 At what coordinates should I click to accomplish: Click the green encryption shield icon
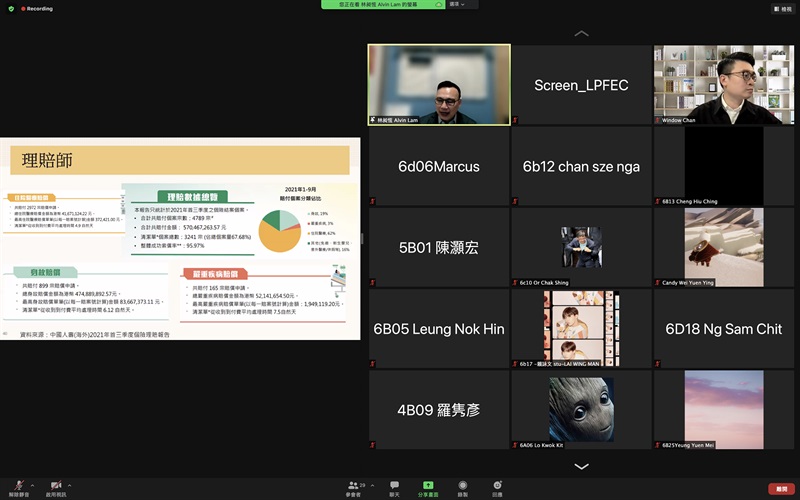click(11, 8)
